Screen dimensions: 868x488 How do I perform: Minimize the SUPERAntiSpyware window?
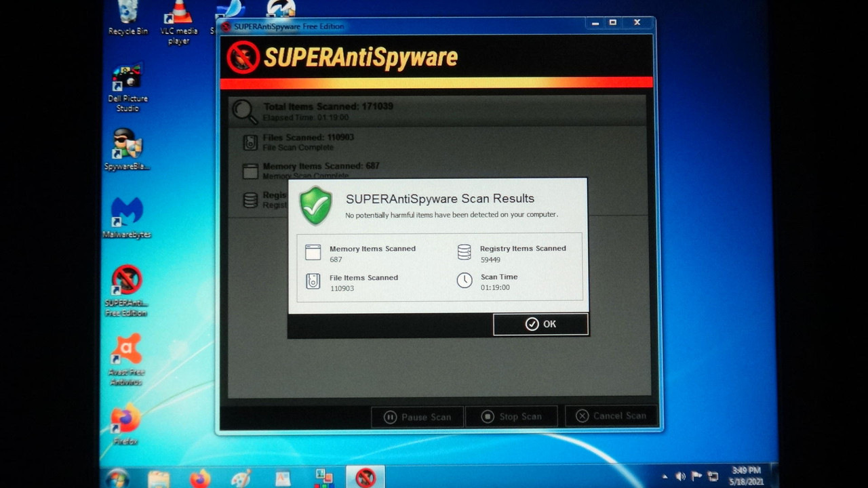(x=595, y=23)
